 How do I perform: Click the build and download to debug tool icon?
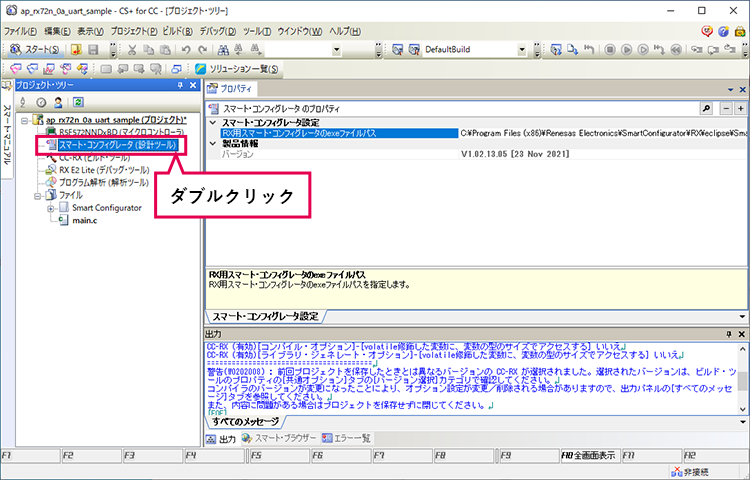[556, 49]
